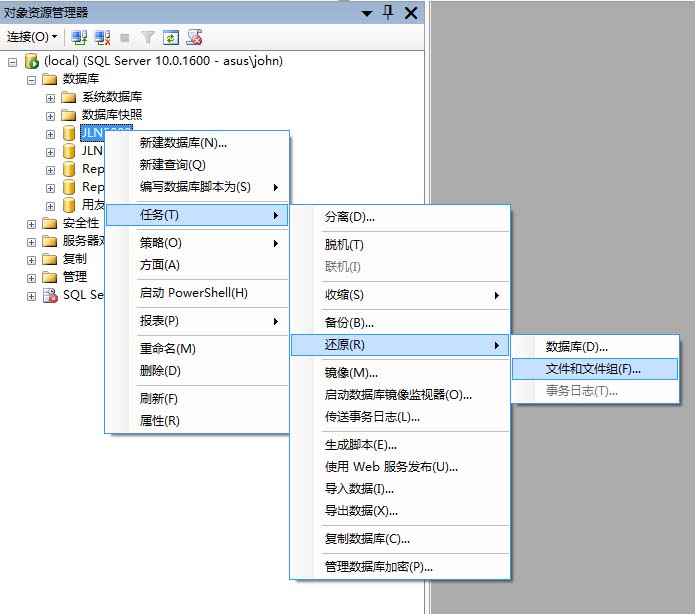The image size is (695, 614).
Task: Click the Connect Object Explorer toolbar icon
Action: pos(79,37)
